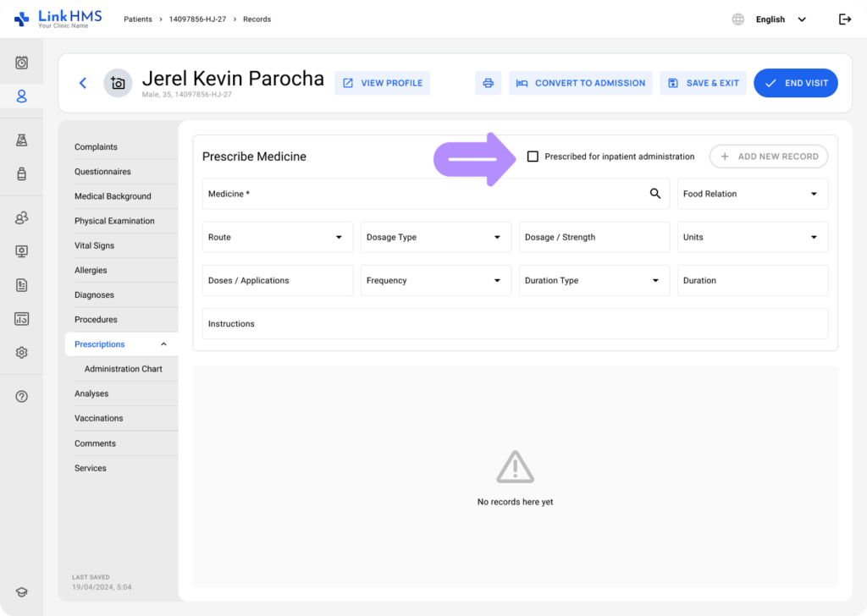Screen dimensions: 867x616
Task: Click the laboratory flask sidebar icon
Action: (22, 140)
